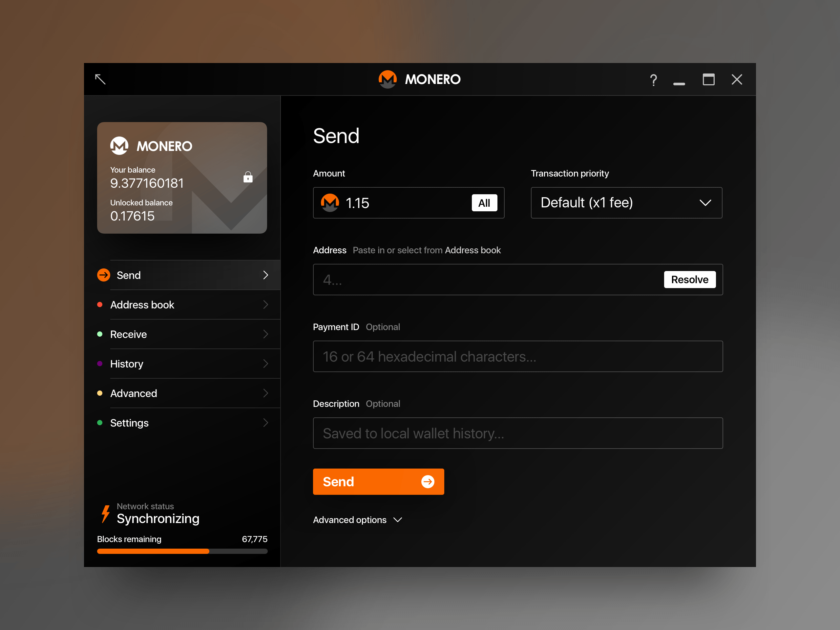Navigate to the Advanced menu entry

133,393
